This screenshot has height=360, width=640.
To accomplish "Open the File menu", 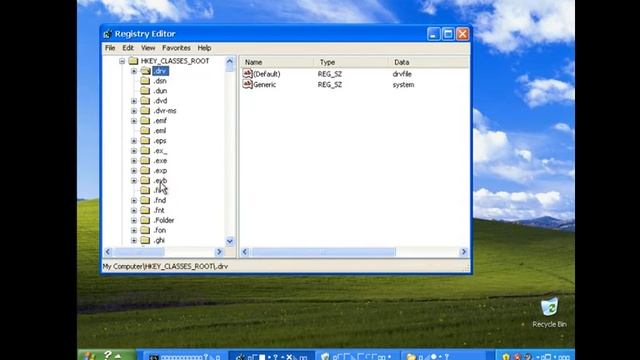I will [110, 48].
